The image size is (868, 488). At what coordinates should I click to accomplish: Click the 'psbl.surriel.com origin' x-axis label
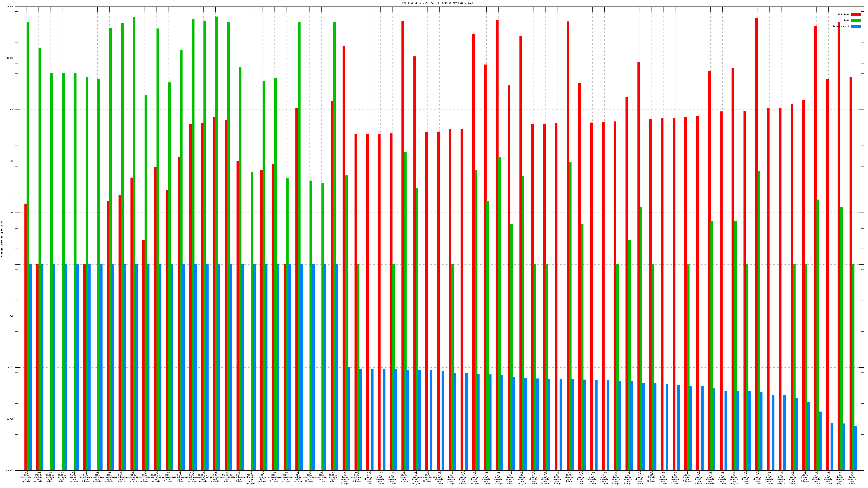pos(133,477)
